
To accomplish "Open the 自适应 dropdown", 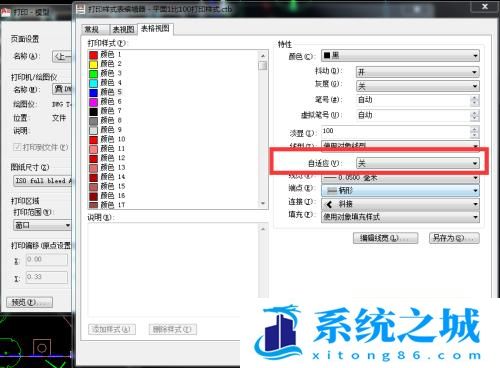I will click(x=418, y=163).
